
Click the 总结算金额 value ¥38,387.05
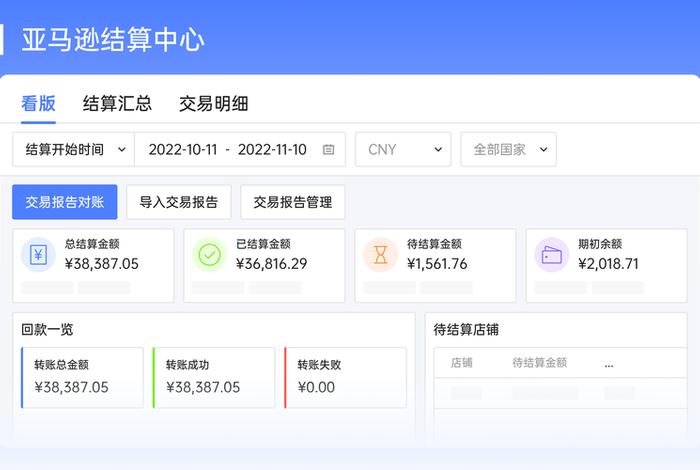coord(102,264)
